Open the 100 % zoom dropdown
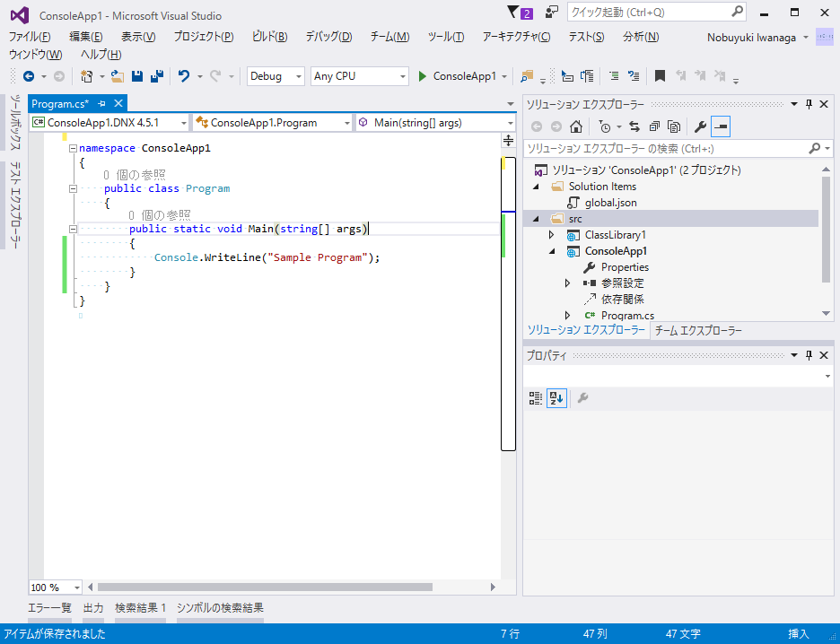Viewport: 840px width, 644px height. pos(55,587)
